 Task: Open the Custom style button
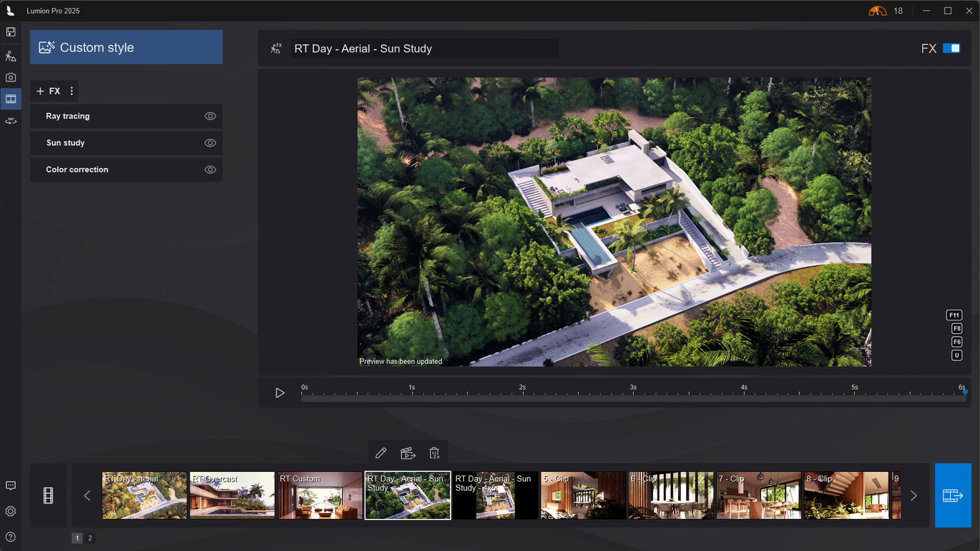[x=126, y=47]
